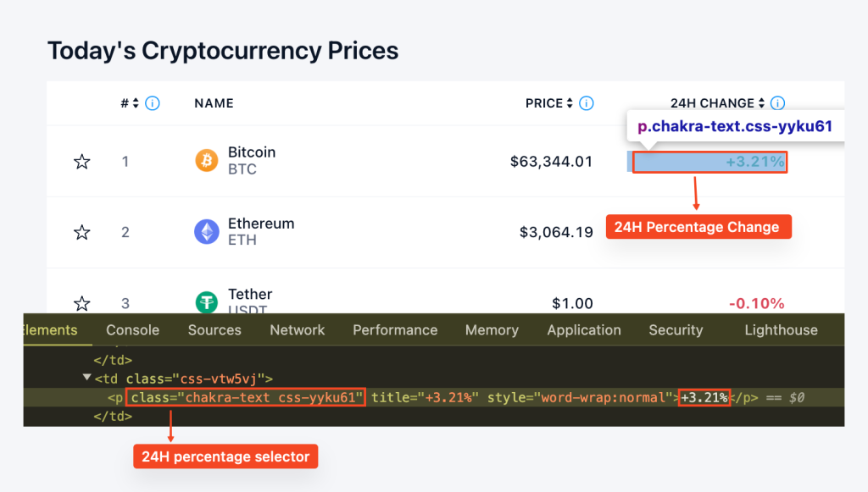Open the Bitcoin name link
This screenshot has width=868, height=492.
[x=252, y=152]
